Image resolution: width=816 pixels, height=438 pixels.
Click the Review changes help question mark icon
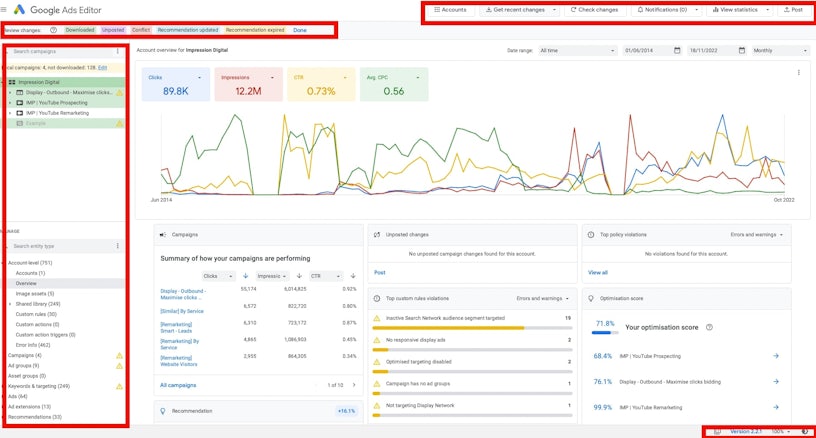(53, 30)
